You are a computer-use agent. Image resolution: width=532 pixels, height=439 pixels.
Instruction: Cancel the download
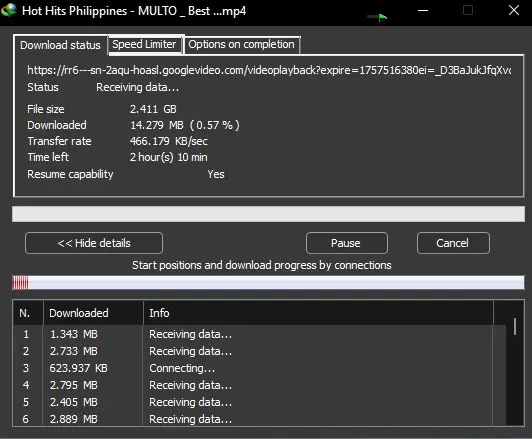(453, 243)
